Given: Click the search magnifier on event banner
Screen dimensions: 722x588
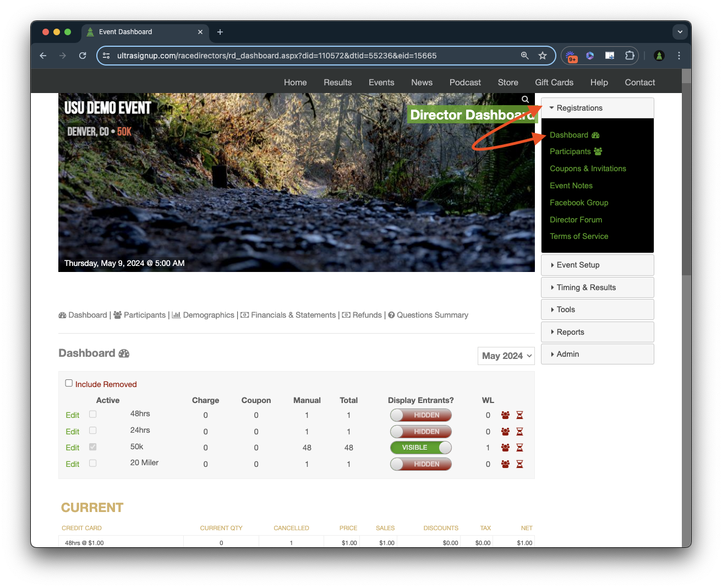Looking at the screenshot, I should pyautogui.click(x=525, y=100).
